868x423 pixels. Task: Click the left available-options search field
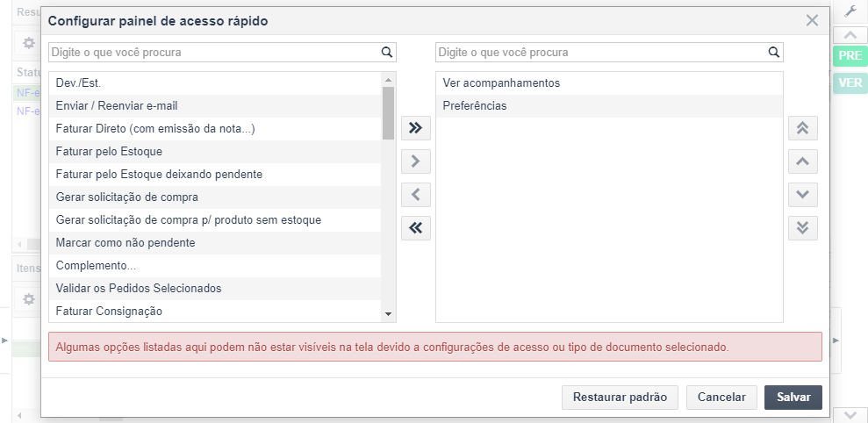point(223,53)
